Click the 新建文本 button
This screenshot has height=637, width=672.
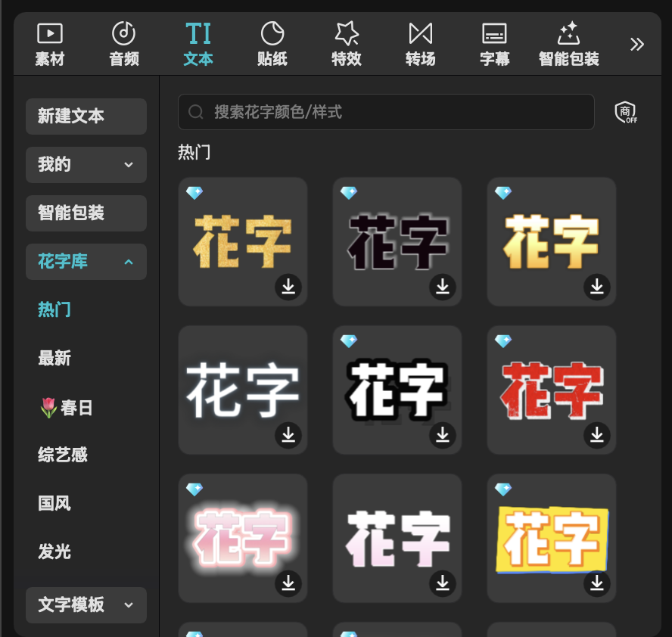click(x=86, y=116)
